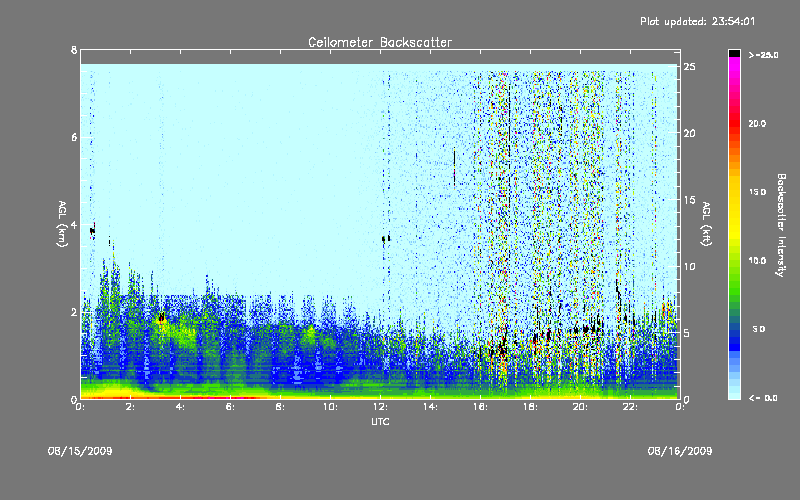Click the '4' km tick on left axis
This screenshot has height=500, width=800.
pyautogui.click(x=74, y=225)
